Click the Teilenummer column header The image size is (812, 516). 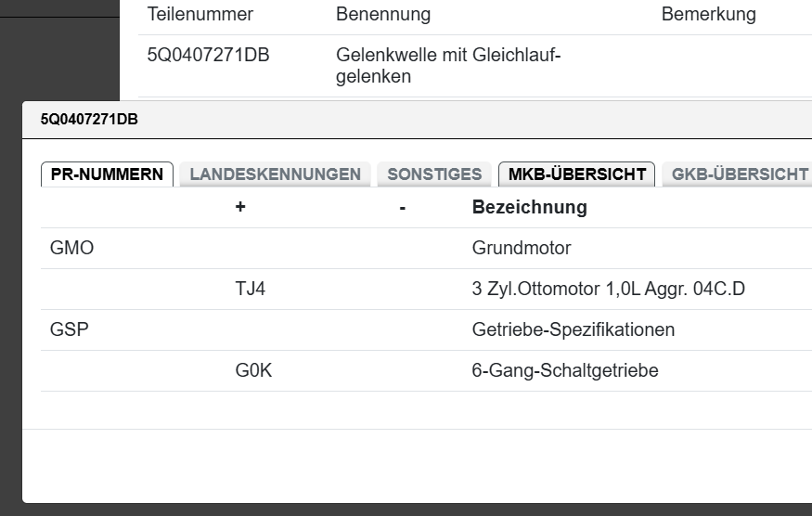tap(200, 15)
